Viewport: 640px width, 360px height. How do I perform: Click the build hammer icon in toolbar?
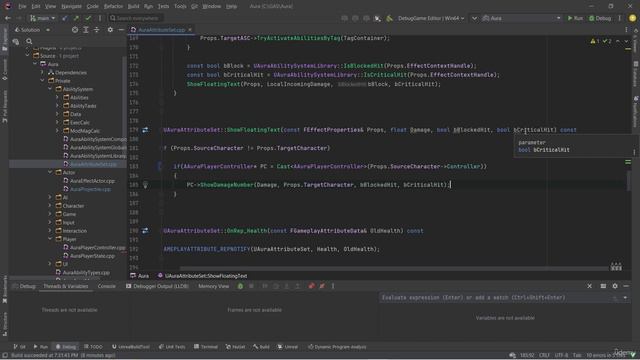389,18
